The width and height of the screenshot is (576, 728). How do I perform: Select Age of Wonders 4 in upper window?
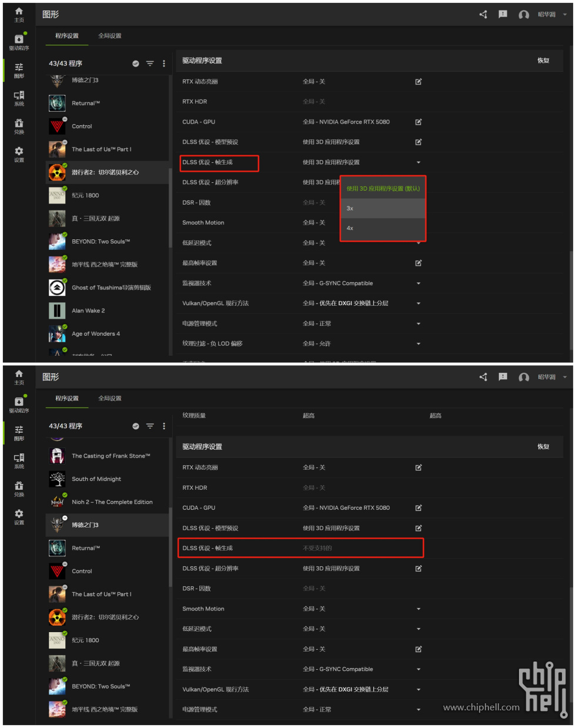[107, 334]
